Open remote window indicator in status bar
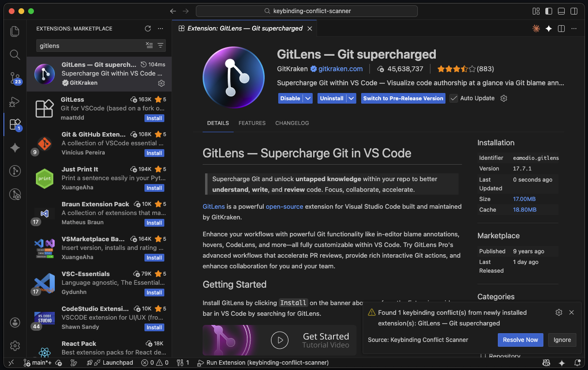The height and width of the screenshot is (370, 588). (11, 363)
